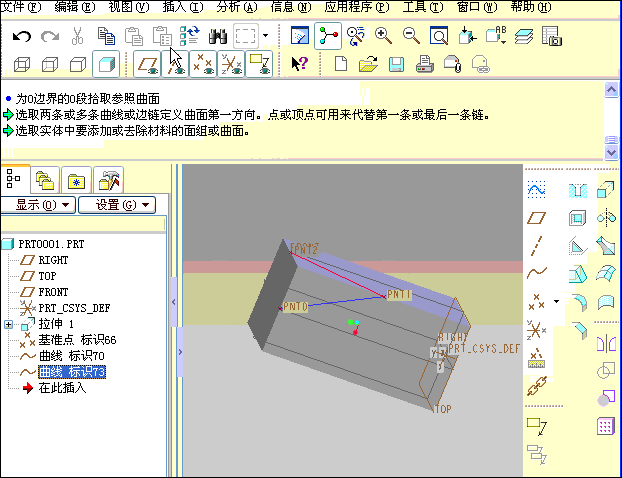Toggle annotation element display

click(x=259, y=64)
